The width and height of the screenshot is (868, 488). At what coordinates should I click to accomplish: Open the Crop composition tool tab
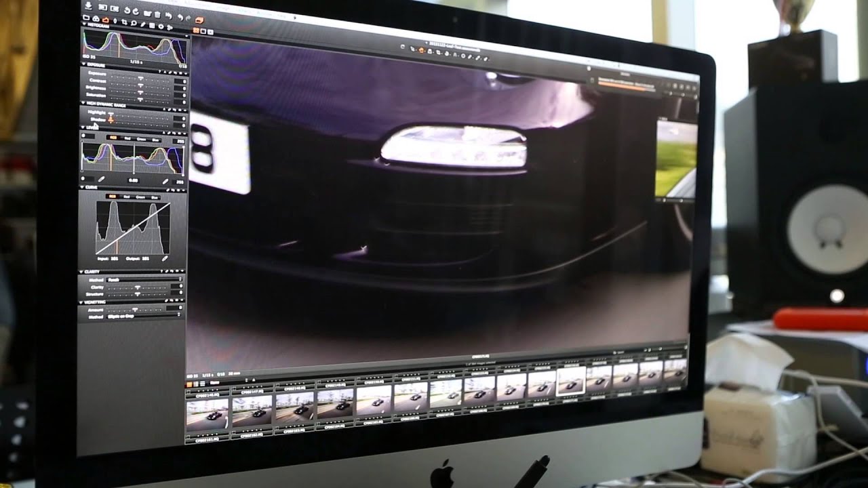pos(125,22)
